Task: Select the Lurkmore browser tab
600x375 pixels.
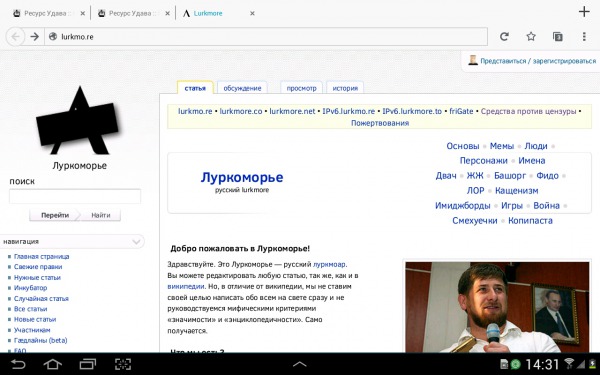Action: (209, 13)
